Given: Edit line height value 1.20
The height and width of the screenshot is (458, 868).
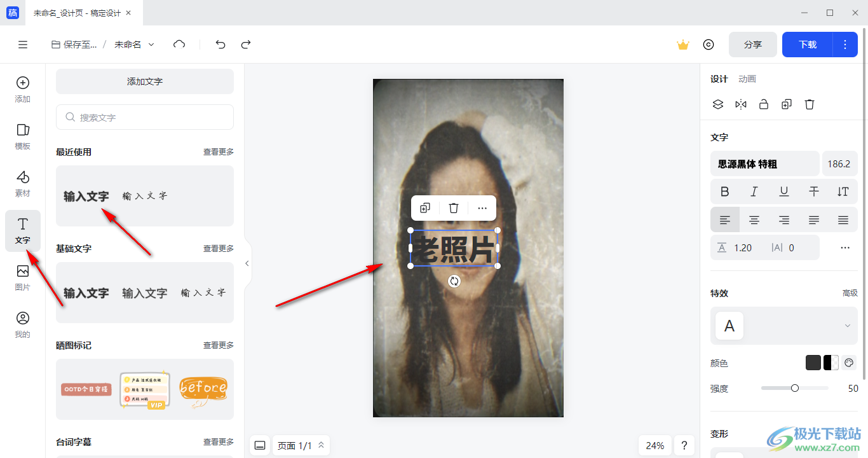Looking at the screenshot, I should point(743,248).
